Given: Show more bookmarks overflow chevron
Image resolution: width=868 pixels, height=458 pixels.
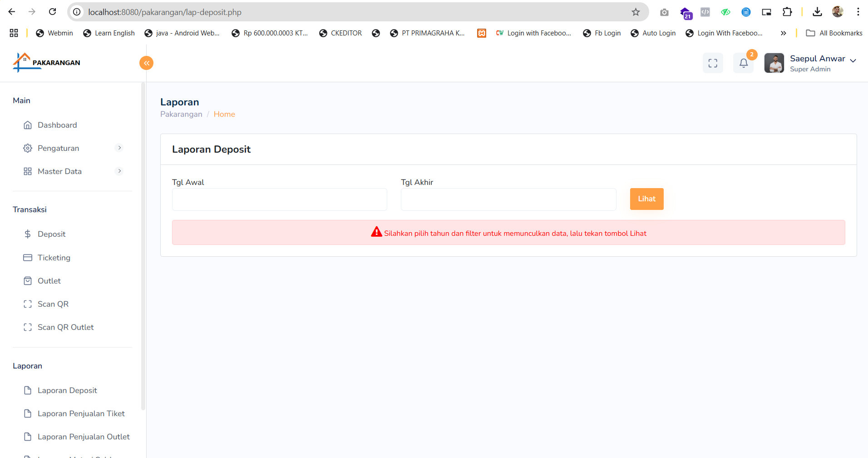Looking at the screenshot, I should (x=783, y=33).
